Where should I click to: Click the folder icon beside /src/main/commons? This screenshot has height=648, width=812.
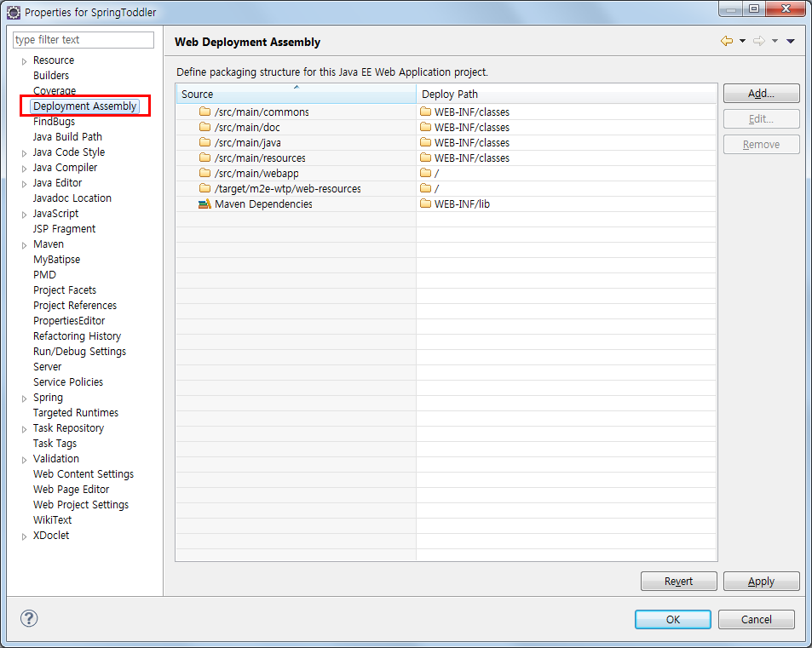tap(205, 112)
